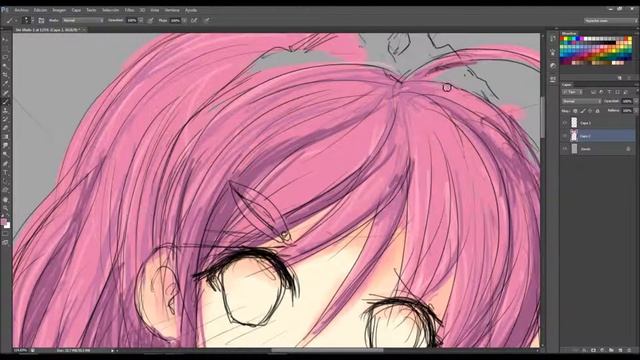Select the Lasso tool
The image size is (640, 360).
pyautogui.click(x=5, y=57)
